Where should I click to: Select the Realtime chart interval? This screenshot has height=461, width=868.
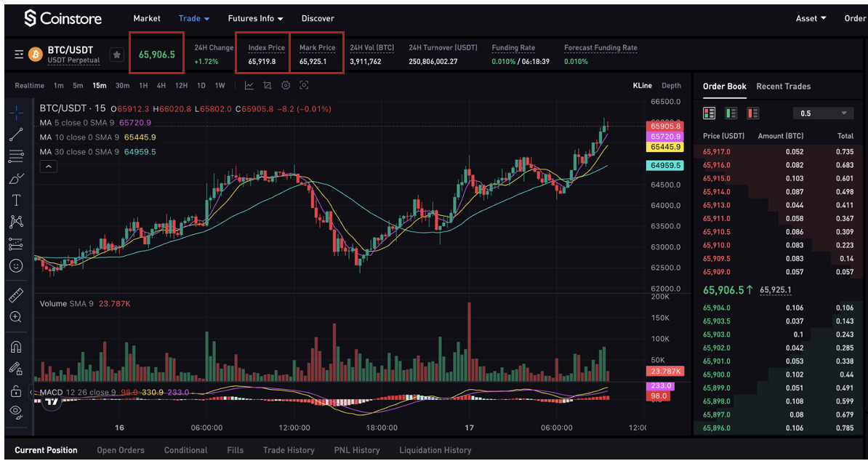pos(29,85)
